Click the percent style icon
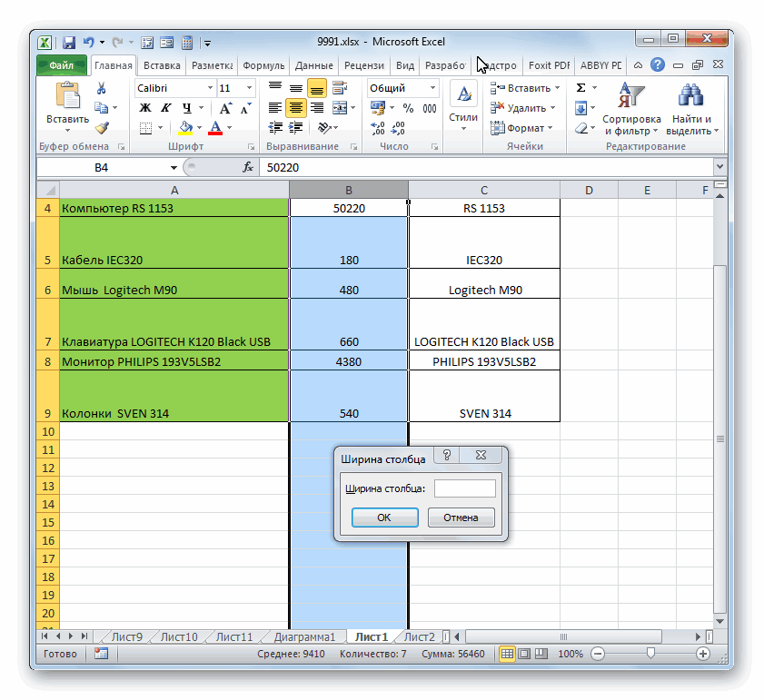The image size is (764, 700). click(407, 108)
